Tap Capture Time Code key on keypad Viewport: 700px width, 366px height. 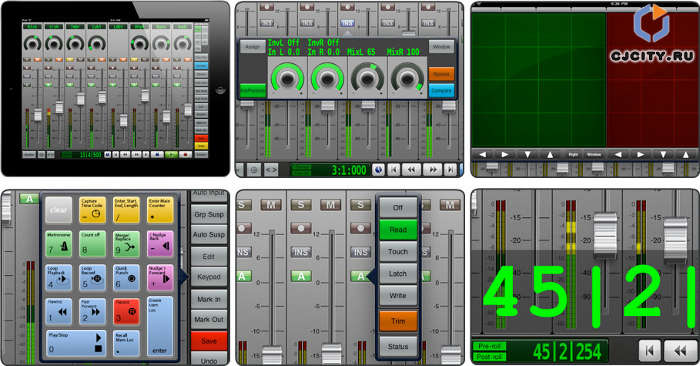tap(92, 210)
